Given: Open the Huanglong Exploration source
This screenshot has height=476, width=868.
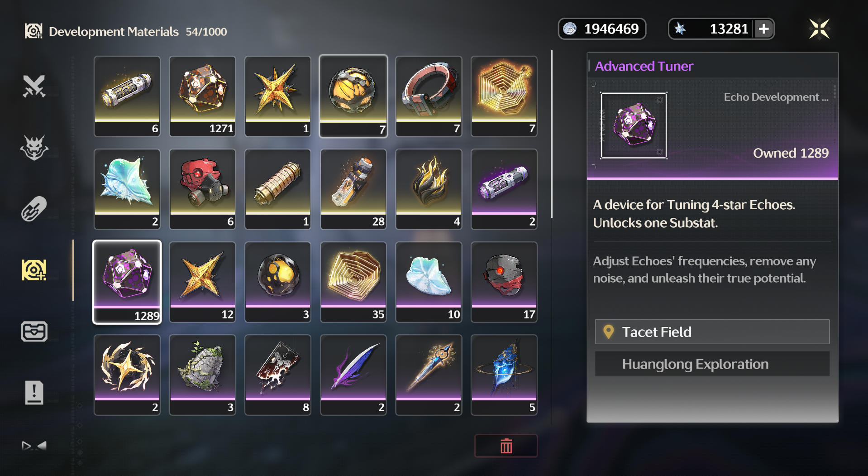Looking at the screenshot, I should tap(712, 364).
